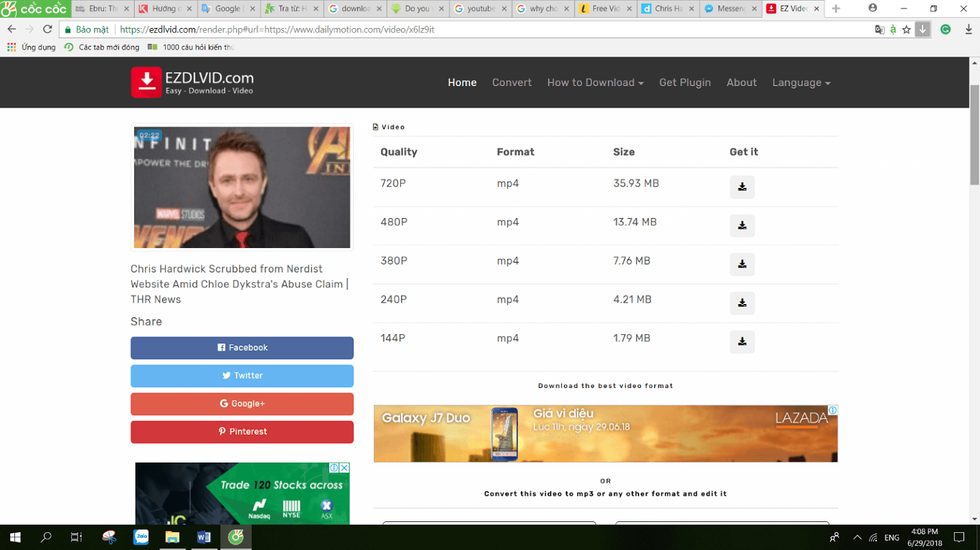This screenshot has width=980, height=550.
Task: Switch to the Free Vid browser tab
Action: [606, 9]
